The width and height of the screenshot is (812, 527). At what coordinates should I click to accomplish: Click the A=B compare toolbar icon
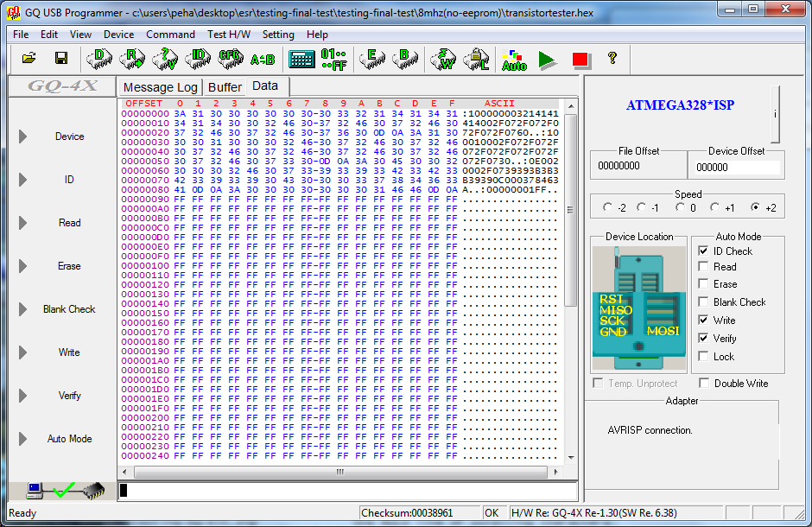(x=263, y=59)
